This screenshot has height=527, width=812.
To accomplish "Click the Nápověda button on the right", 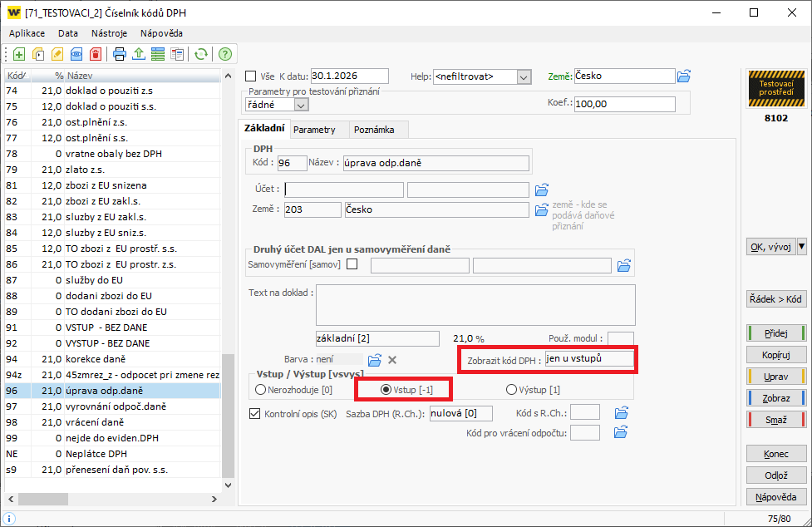I will coord(776,498).
